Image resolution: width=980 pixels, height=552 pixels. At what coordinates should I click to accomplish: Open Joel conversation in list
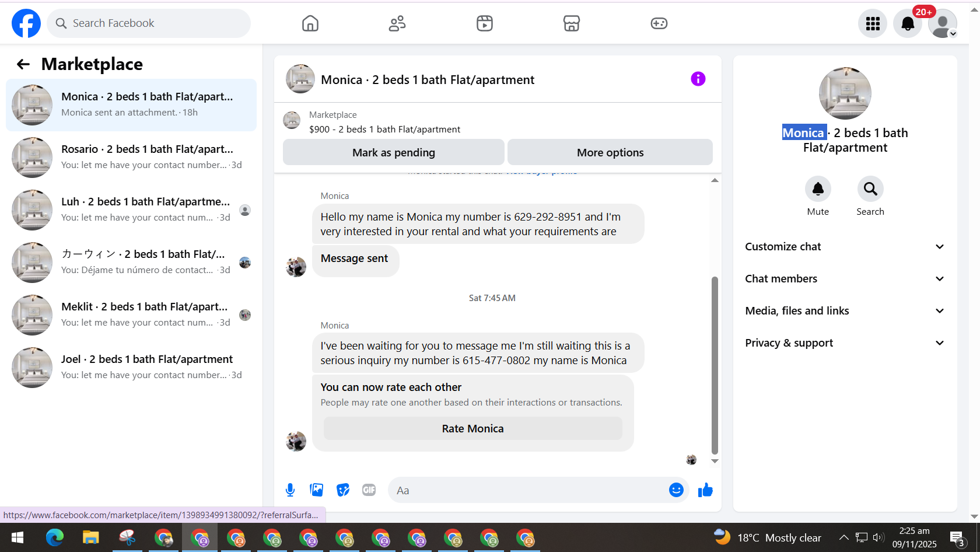pos(131,368)
